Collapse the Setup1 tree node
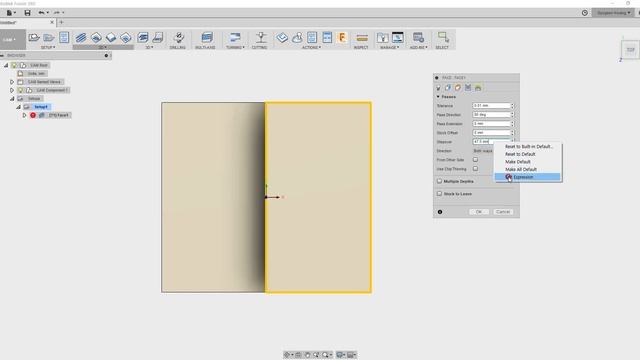 click(x=18, y=107)
